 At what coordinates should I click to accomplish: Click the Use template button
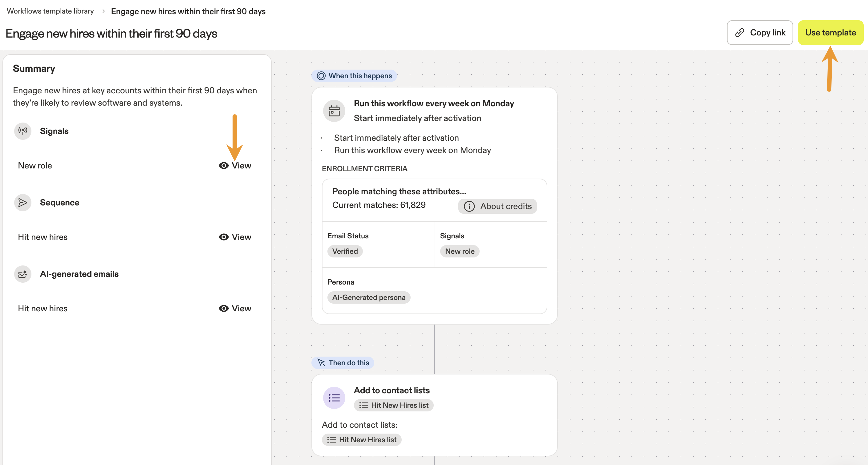click(x=831, y=32)
